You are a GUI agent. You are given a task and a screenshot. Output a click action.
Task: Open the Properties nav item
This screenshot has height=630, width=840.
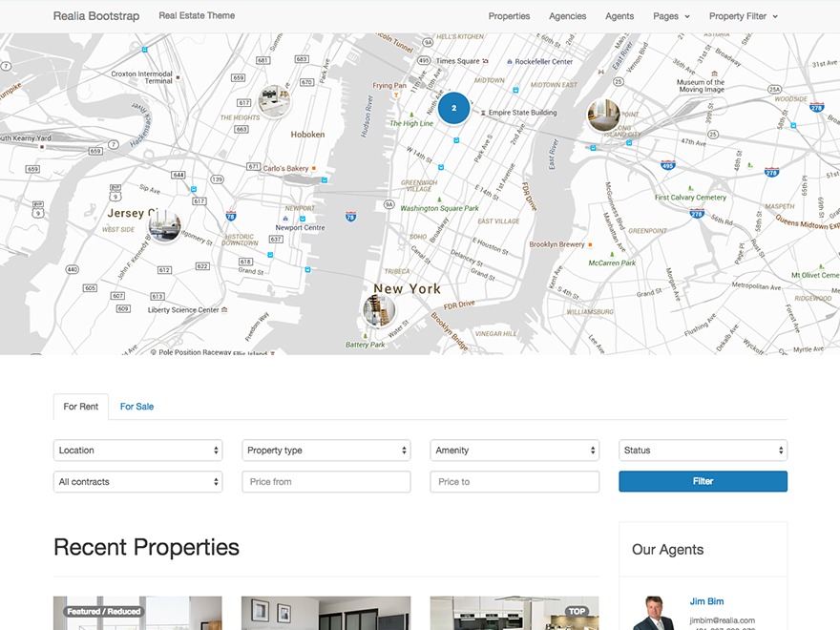[509, 16]
